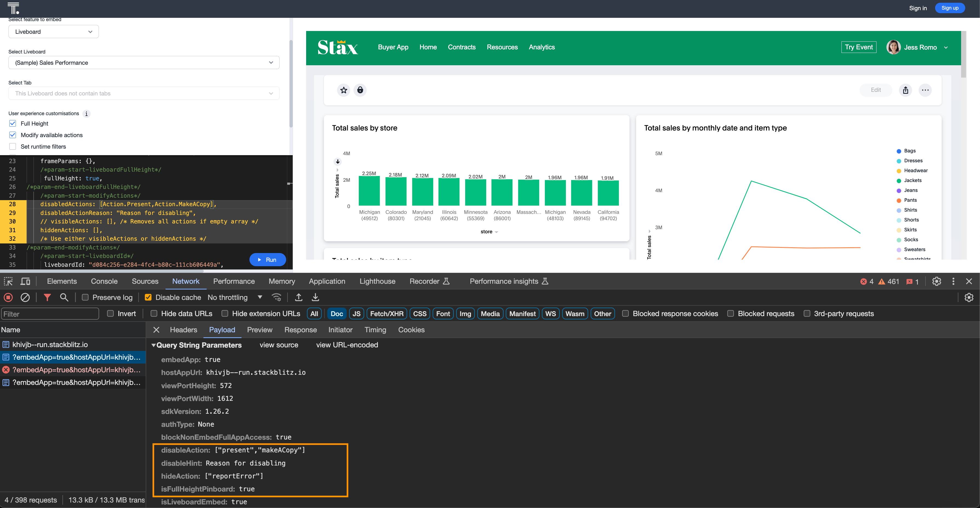Collapse the Query String Parameters section
The image size is (980, 508).
154,345
